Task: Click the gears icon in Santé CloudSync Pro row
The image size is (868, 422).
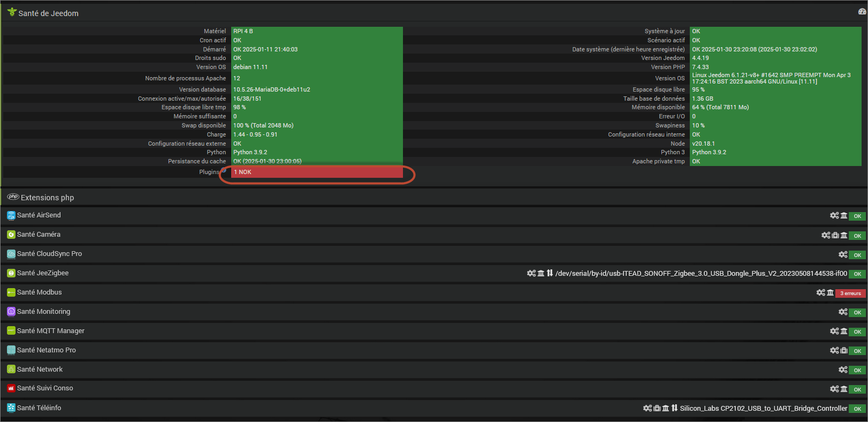Action: pos(843,254)
